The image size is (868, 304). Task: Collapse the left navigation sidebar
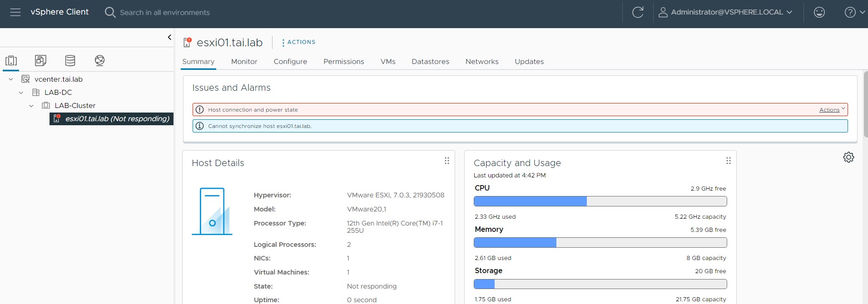click(x=169, y=37)
